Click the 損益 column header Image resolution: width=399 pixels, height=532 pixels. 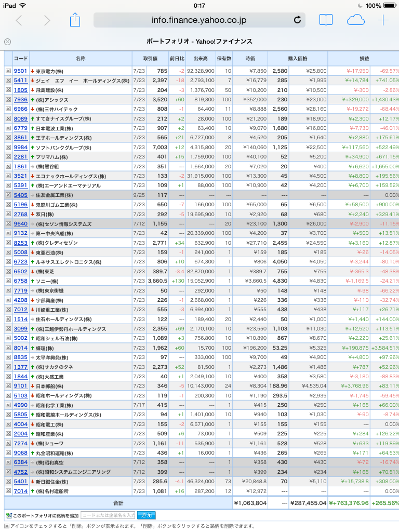364,58
